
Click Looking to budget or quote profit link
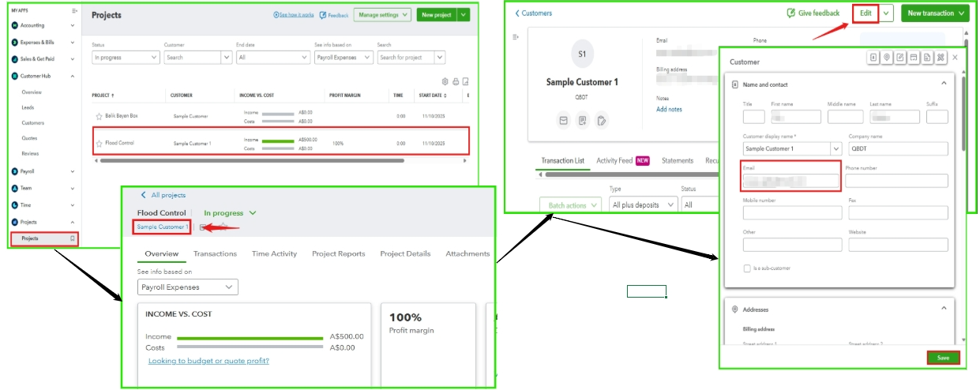click(x=208, y=361)
